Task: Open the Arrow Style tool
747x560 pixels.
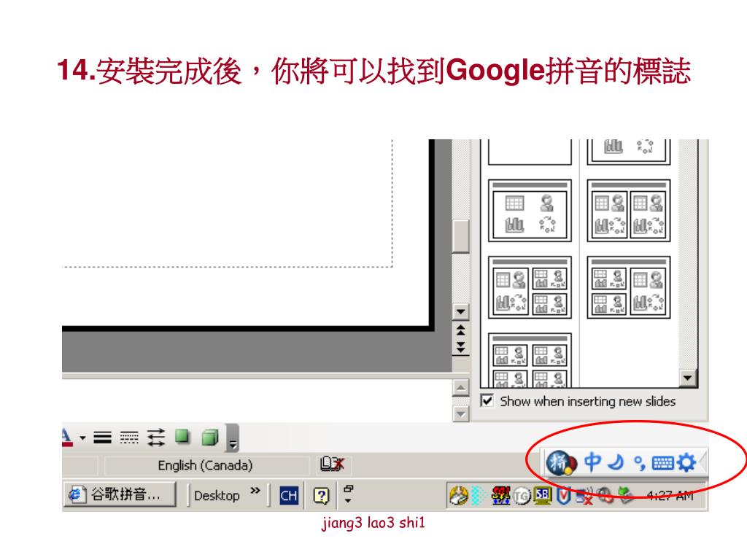Action: [x=156, y=437]
